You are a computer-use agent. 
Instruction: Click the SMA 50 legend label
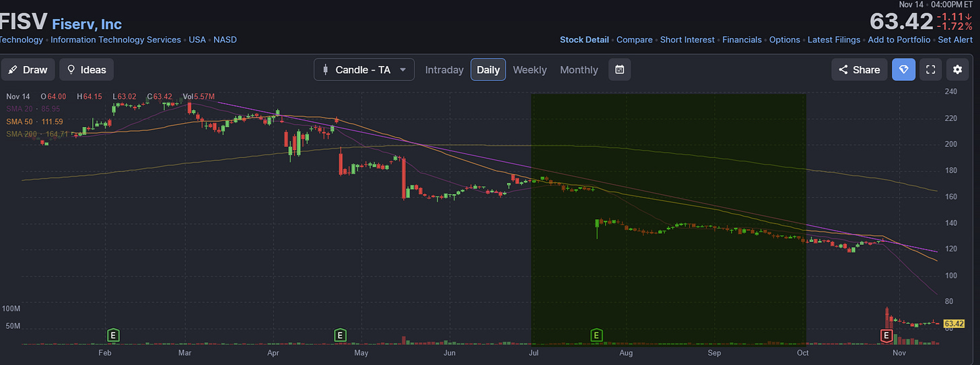35,122
